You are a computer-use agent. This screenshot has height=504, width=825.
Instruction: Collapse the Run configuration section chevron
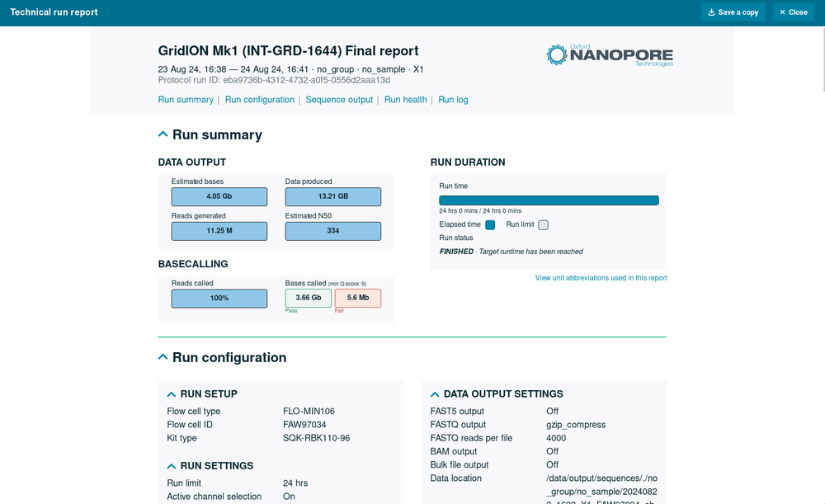(163, 357)
